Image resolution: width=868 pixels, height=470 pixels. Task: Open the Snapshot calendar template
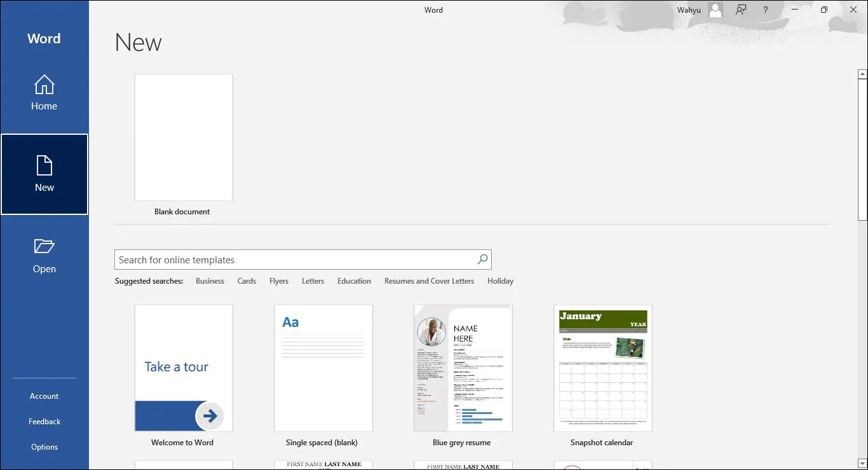pos(602,368)
